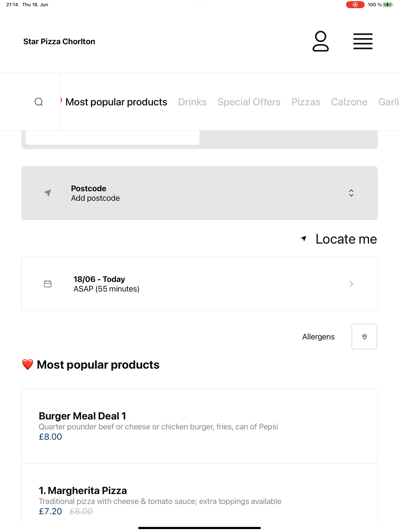Viewport: 399px width, 532px height.
Task: Open the allergens acorn icon button
Action: click(x=364, y=336)
